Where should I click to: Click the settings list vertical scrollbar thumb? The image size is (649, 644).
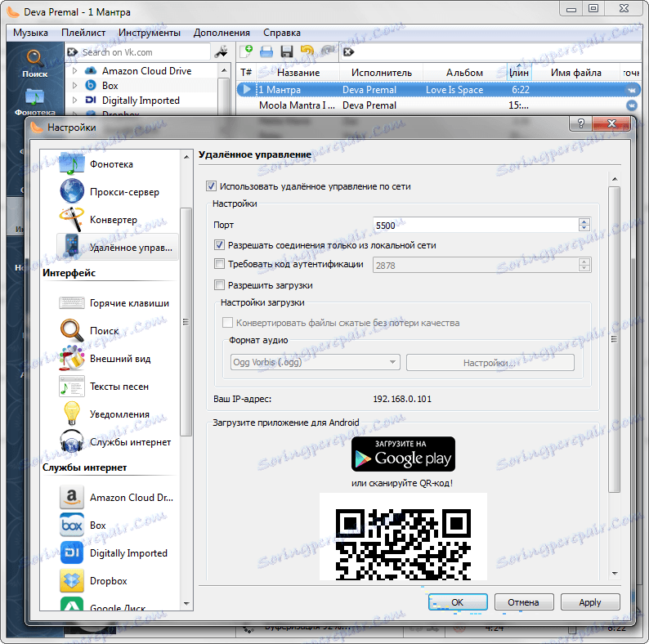pyautogui.click(x=186, y=321)
